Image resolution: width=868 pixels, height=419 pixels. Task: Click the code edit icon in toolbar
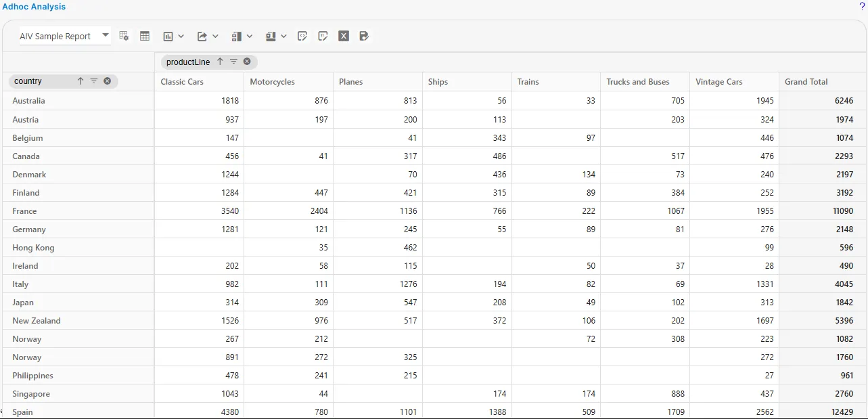(x=302, y=36)
